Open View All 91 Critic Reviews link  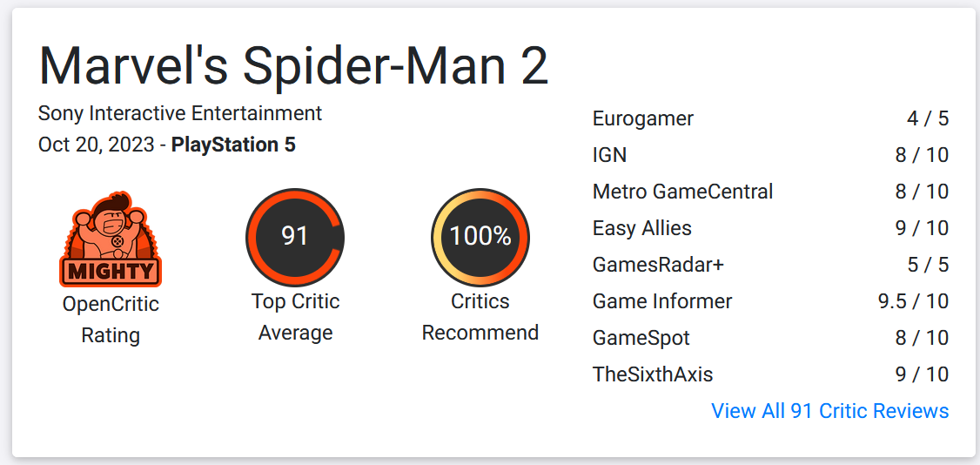(x=830, y=411)
